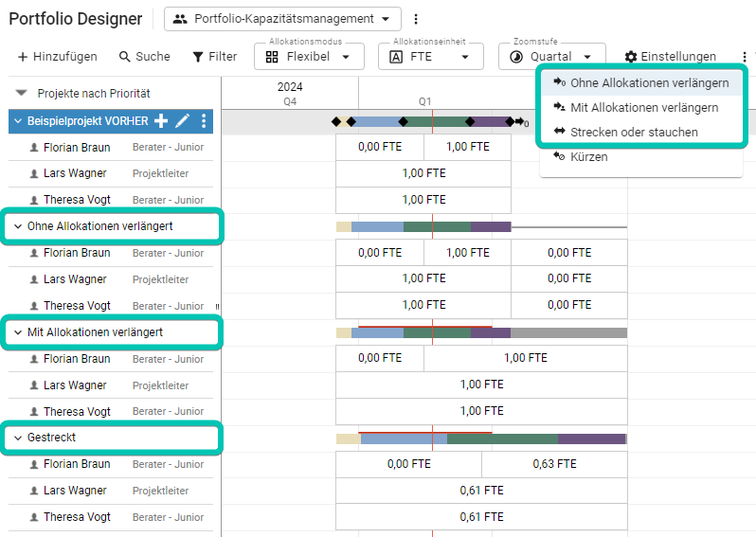Click Theresa Vogt's 0,61 FTE cell under Gestreckt
This screenshot has width=756, height=537.
pos(481,517)
